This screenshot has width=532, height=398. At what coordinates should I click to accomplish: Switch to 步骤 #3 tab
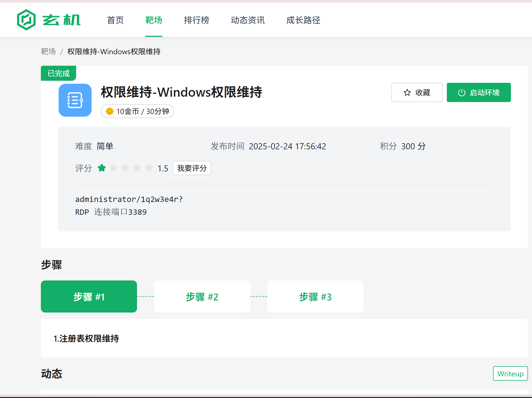[x=315, y=296]
